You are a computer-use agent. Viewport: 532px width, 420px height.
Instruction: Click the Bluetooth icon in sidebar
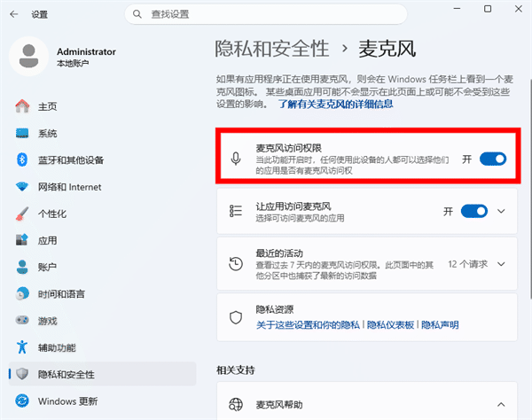22,159
